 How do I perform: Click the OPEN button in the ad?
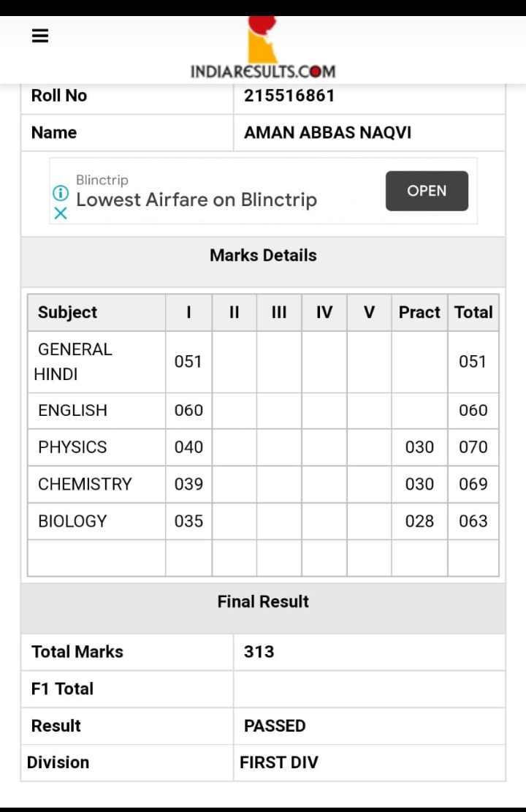427,191
